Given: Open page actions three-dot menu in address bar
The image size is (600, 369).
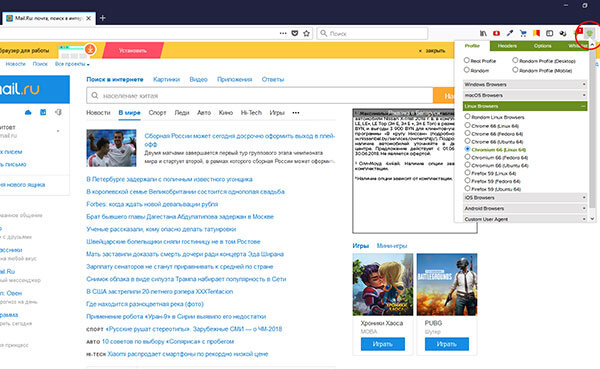Looking at the screenshot, I should pos(283,33).
